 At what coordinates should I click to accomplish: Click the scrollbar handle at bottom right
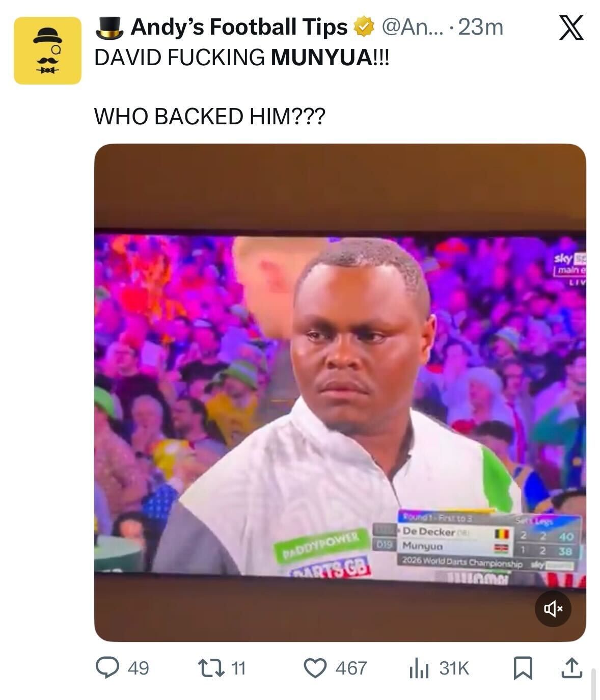click(593, 684)
